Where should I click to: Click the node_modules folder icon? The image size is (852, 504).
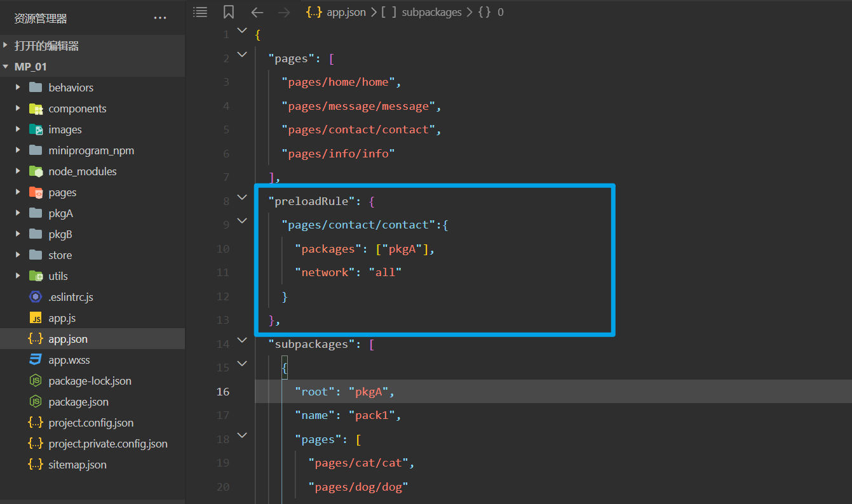36,171
